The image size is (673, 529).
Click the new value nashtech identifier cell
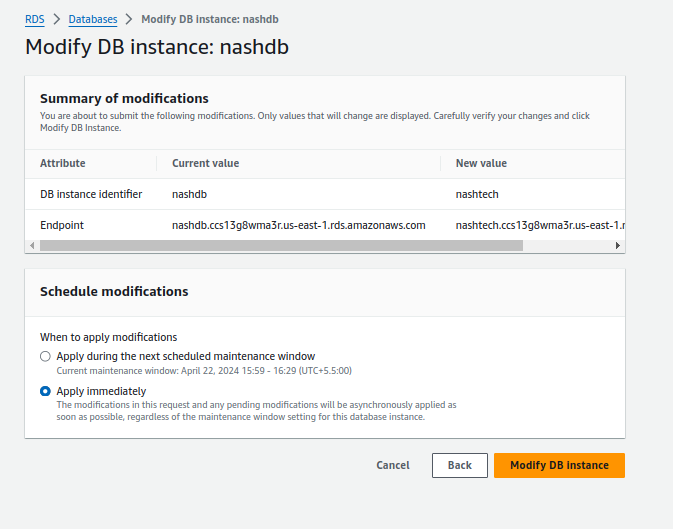484,194
